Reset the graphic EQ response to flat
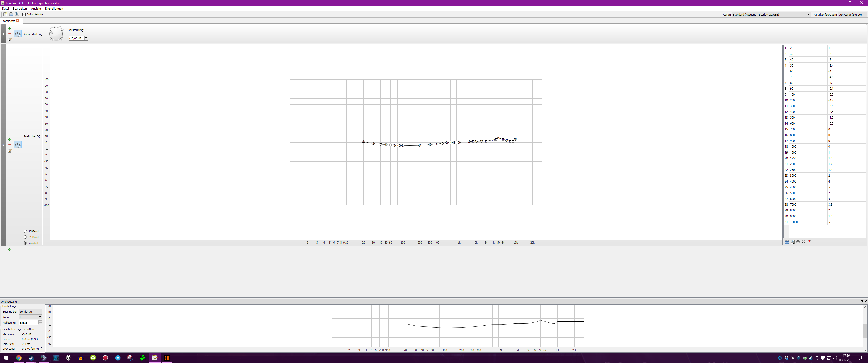 810,242
